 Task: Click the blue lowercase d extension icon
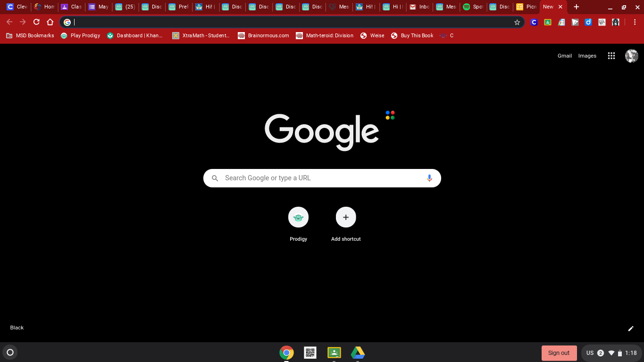click(588, 22)
